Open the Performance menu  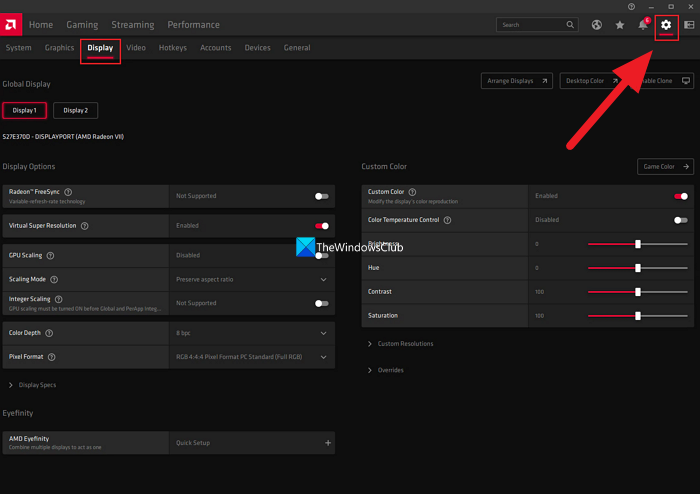tap(193, 25)
